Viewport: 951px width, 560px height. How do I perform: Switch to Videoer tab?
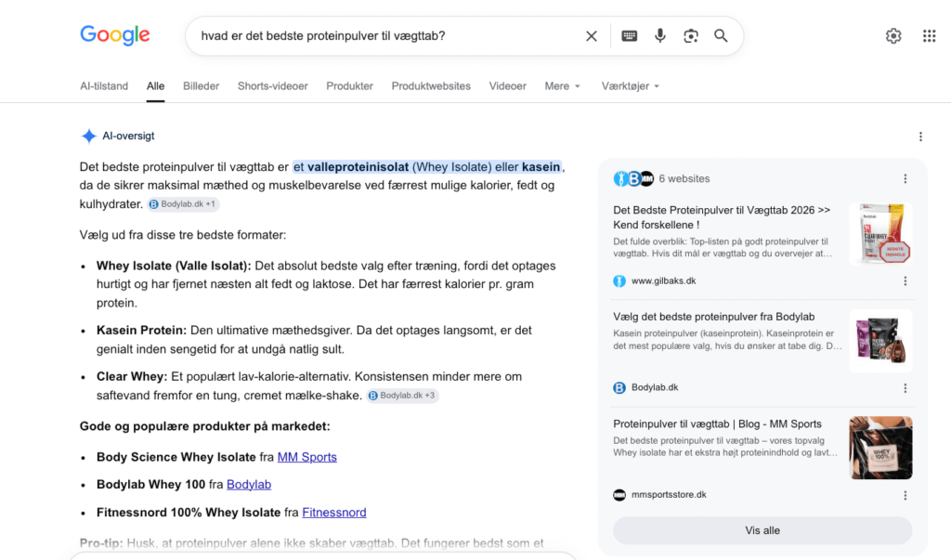[x=508, y=86]
